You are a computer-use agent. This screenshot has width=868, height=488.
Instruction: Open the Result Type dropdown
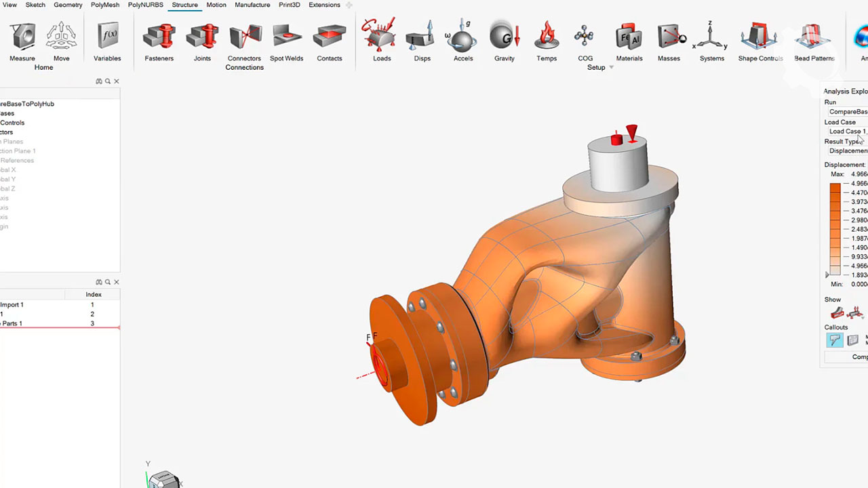[847, 151]
